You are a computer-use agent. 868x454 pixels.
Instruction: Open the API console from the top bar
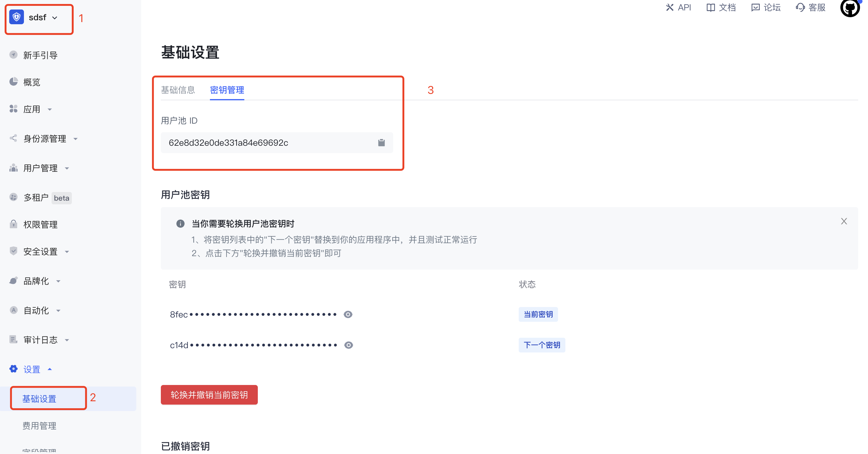click(x=678, y=7)
